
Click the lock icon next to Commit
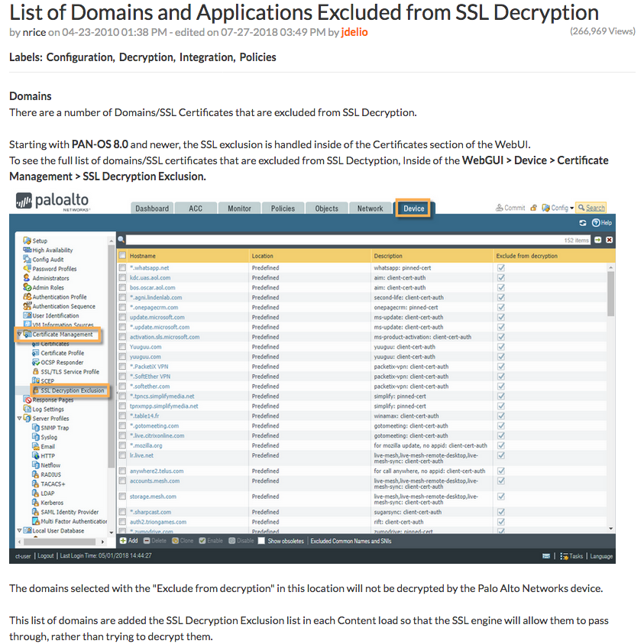tap(533, 208)
